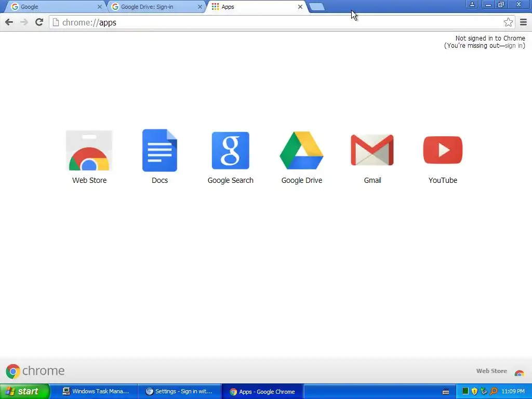Click the forward navigation arrow
Viewport: 532px width, 399px height.
[x=24, y=22]
